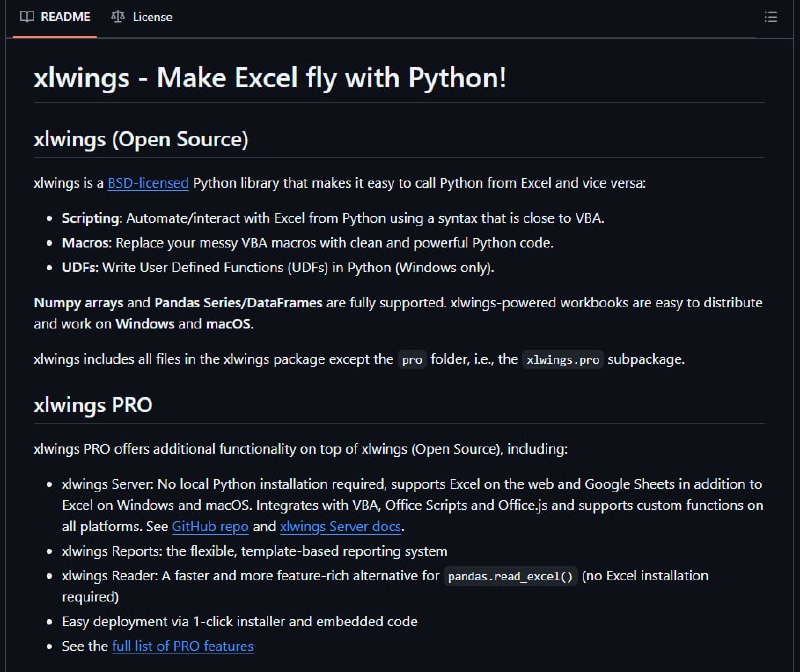Click the xlwings.pro inline code
Image resolution: width=800 pixels, height=672 pixels.
(563, 360)
